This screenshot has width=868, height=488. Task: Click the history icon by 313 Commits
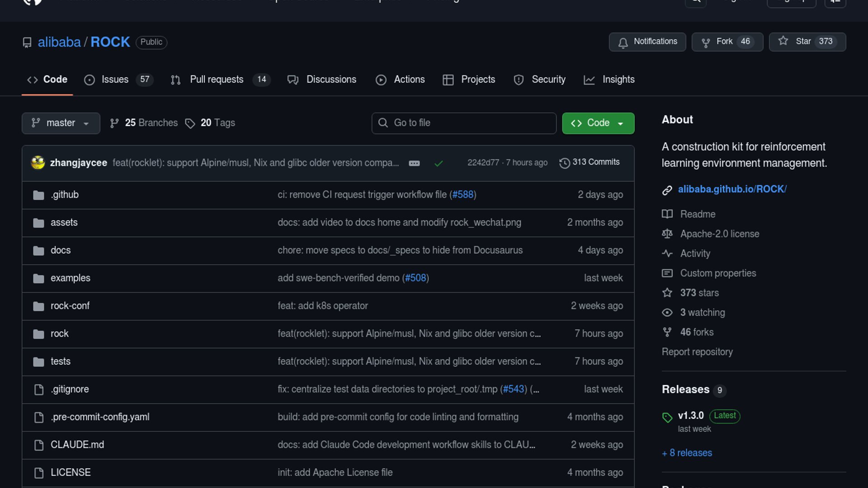[564, 163]
